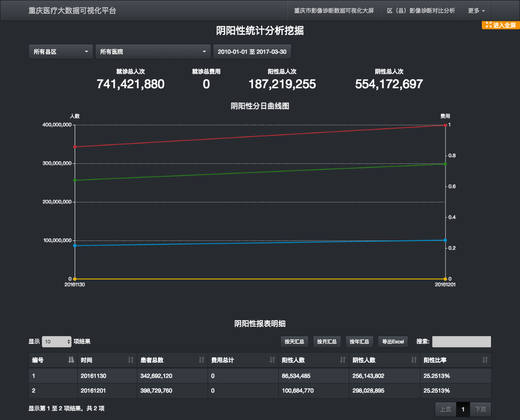
Task: Click the 按天汇总 button
Action: [x=295, y=342]
